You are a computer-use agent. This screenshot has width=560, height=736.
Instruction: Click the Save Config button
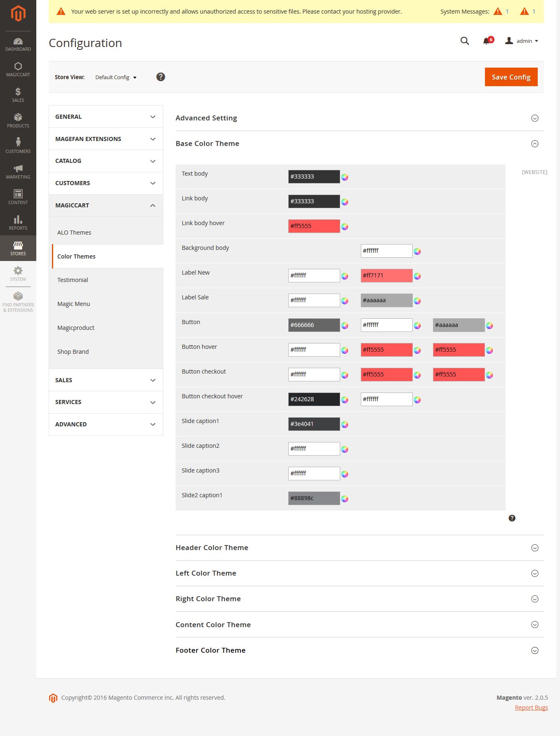(x=511, y=77)
